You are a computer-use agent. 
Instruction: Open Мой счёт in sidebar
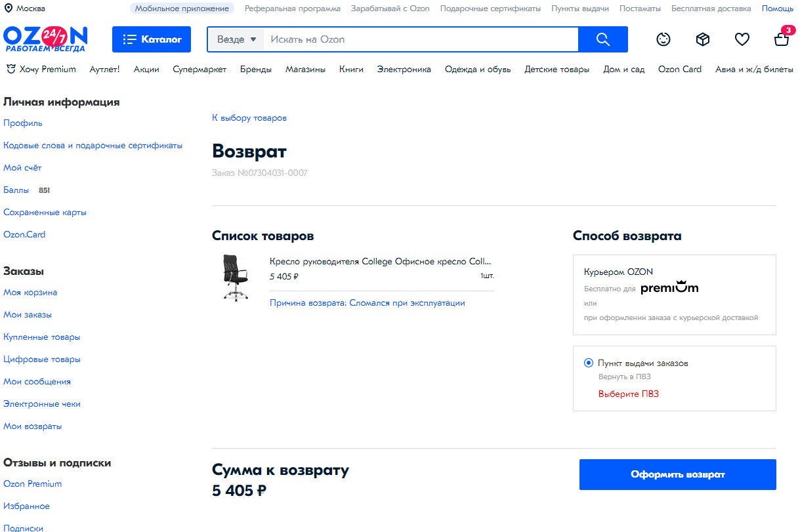tap(22, 168)
